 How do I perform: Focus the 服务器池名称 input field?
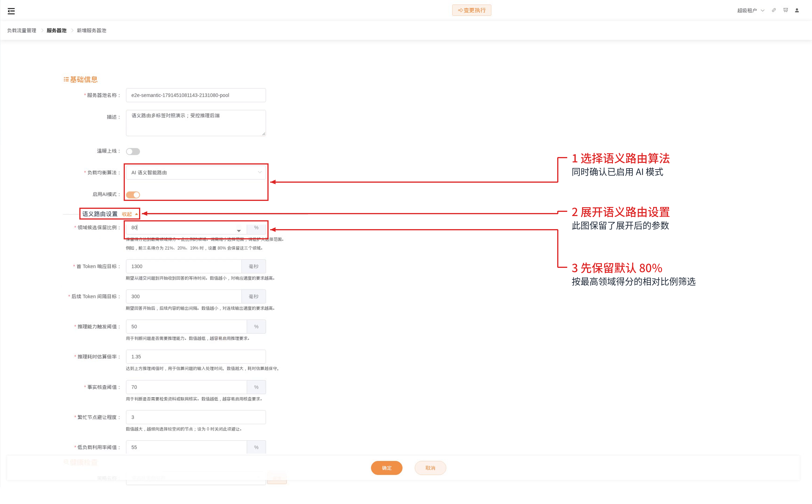[x=196, y=95]
